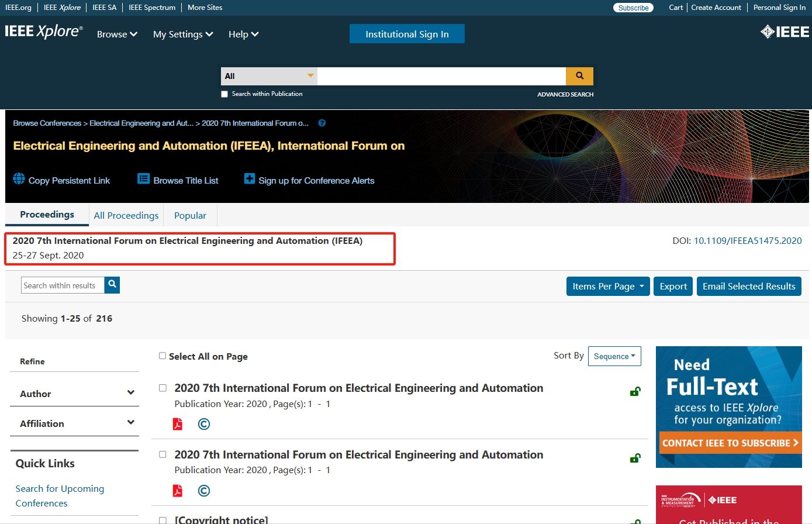Image resolution: width=812 pixels, height=524 pixels.
Task: Click the IEEE Xplore logo
Action: tap(44, 32)
